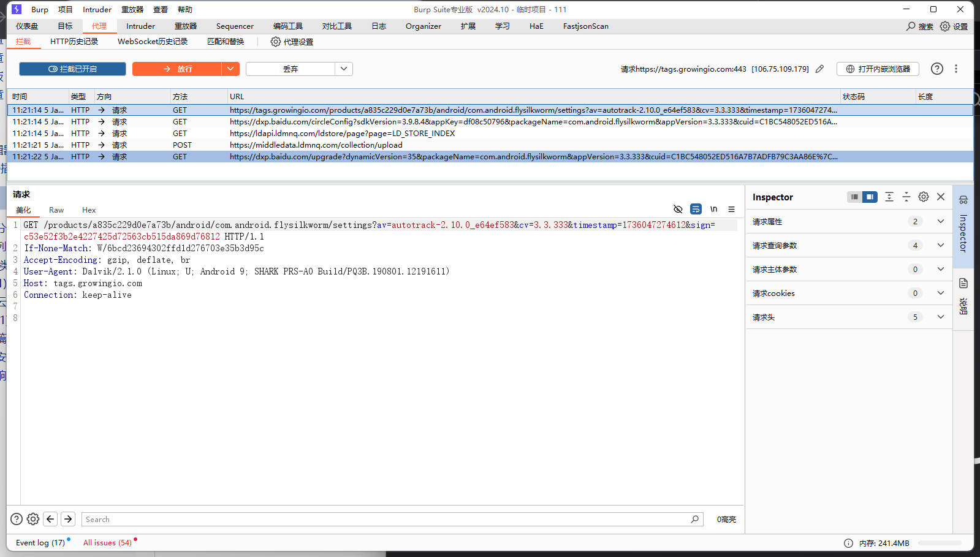
Task: Click the memory info icon in status bar
Action: (848, 543)
